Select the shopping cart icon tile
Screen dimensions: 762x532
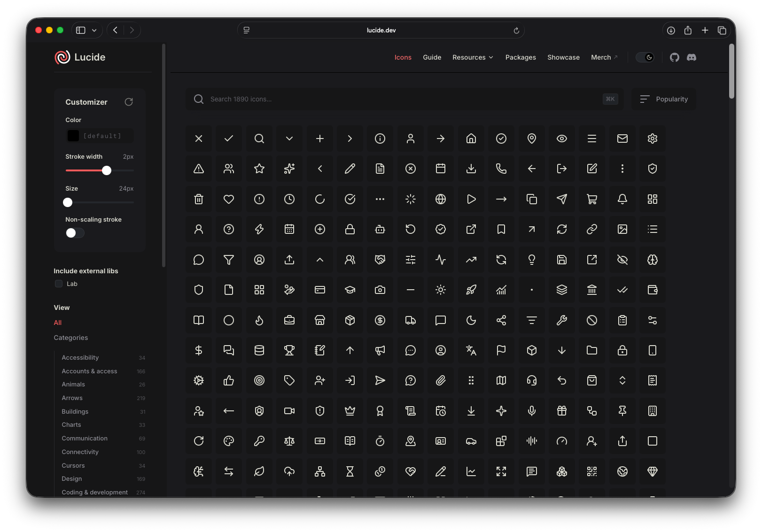pos(592,199)
